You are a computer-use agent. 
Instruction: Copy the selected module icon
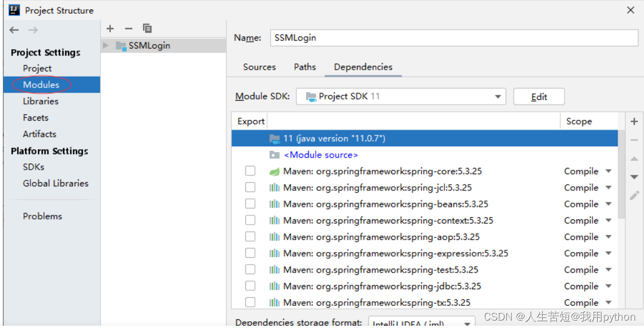pos(147,29)
